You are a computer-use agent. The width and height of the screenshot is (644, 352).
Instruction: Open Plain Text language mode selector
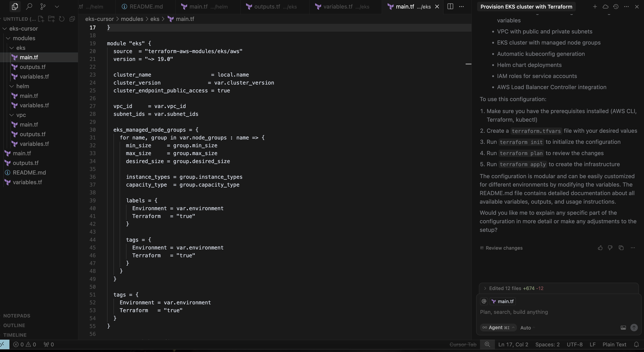click(614, 345)
